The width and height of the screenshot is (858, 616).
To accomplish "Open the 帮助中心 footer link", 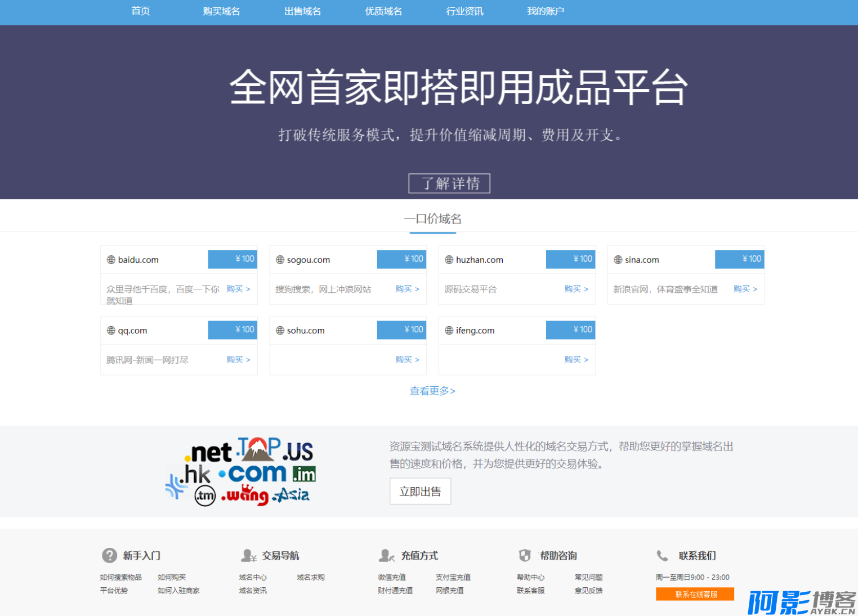I will click(x=531, y=577).
